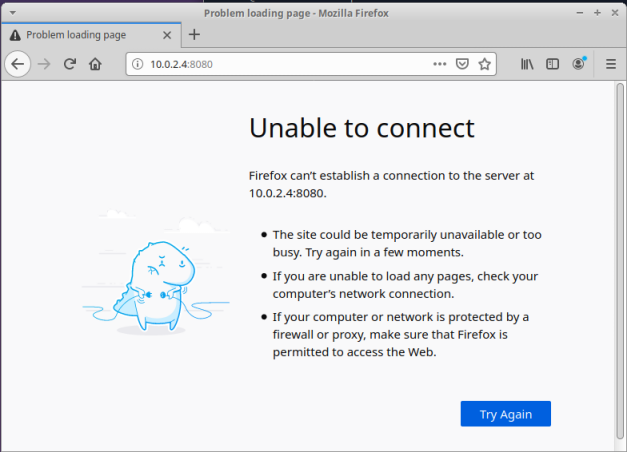Click window title 'Problem loading page - Mozilla Firefox'

[x=296, y=13]
